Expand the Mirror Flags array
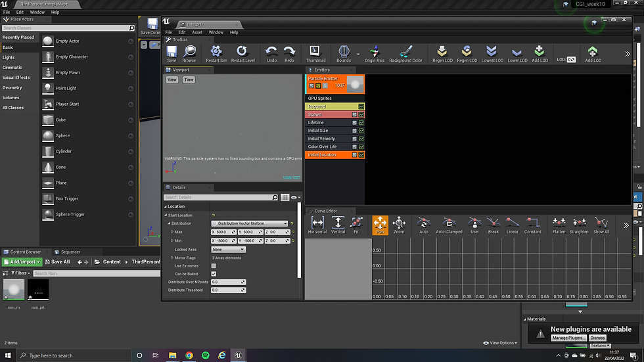Screen dimensions: 644x362 [172, 258]
